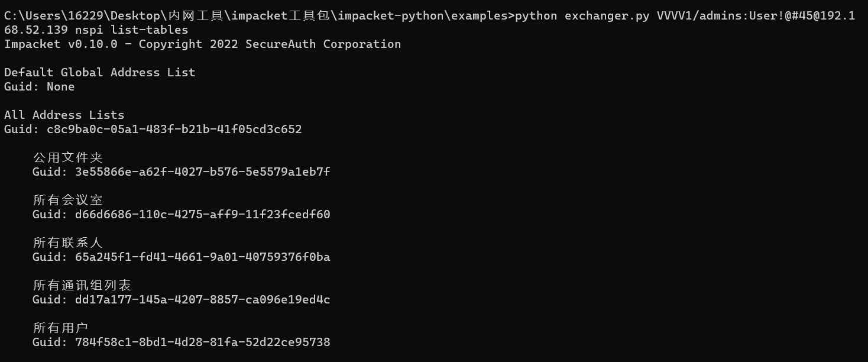Click the 所有用户 table name

pos(60,328)
